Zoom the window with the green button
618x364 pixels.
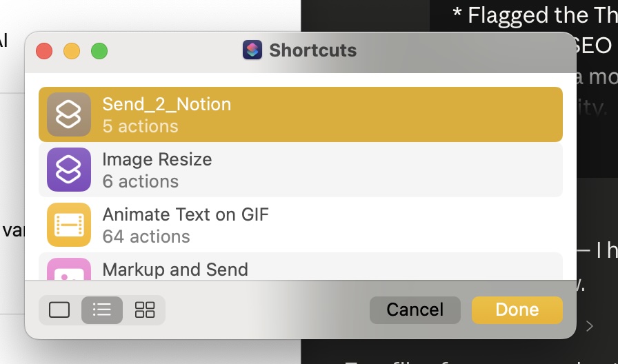99,51
